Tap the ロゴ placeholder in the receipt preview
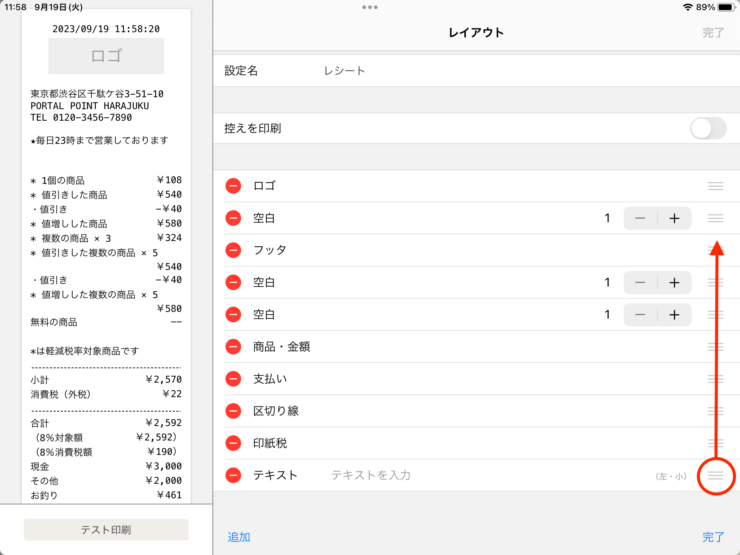The image size is (740, 555). (106, 56)
